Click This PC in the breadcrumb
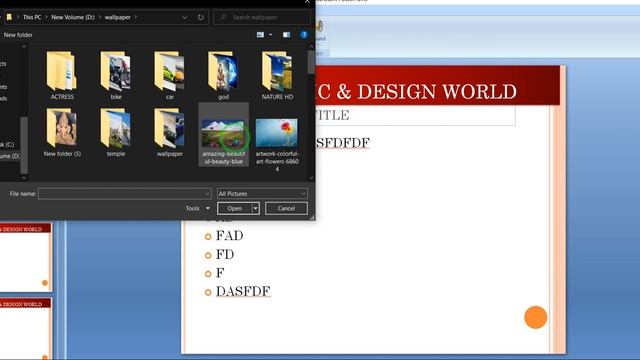 pos(32,18)
